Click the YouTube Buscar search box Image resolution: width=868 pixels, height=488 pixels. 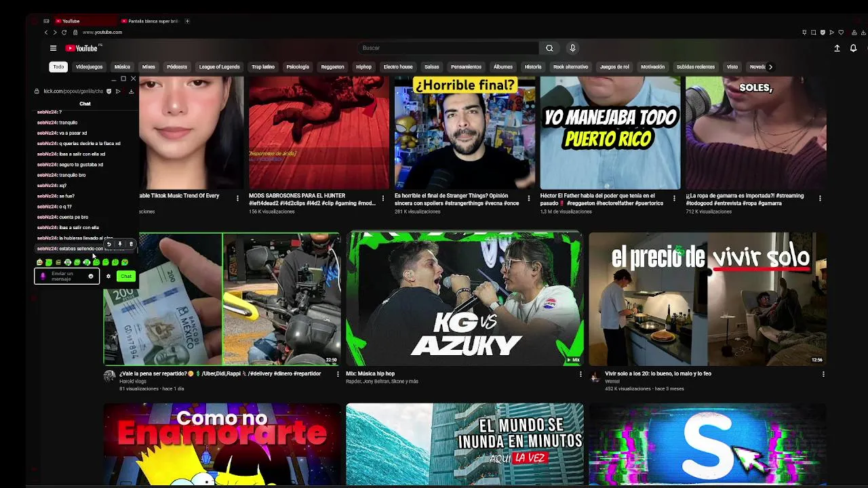point(448,48)
